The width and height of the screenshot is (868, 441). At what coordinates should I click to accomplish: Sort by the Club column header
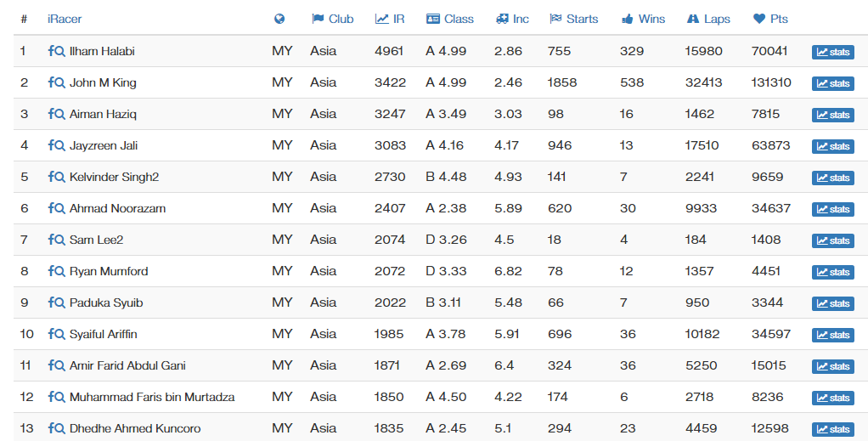[333, 19]
